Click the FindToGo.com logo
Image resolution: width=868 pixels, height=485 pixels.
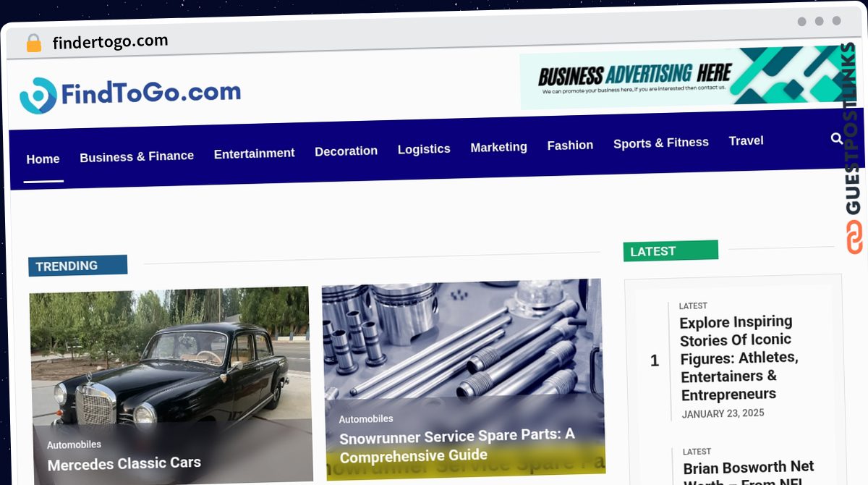[130, 95]
